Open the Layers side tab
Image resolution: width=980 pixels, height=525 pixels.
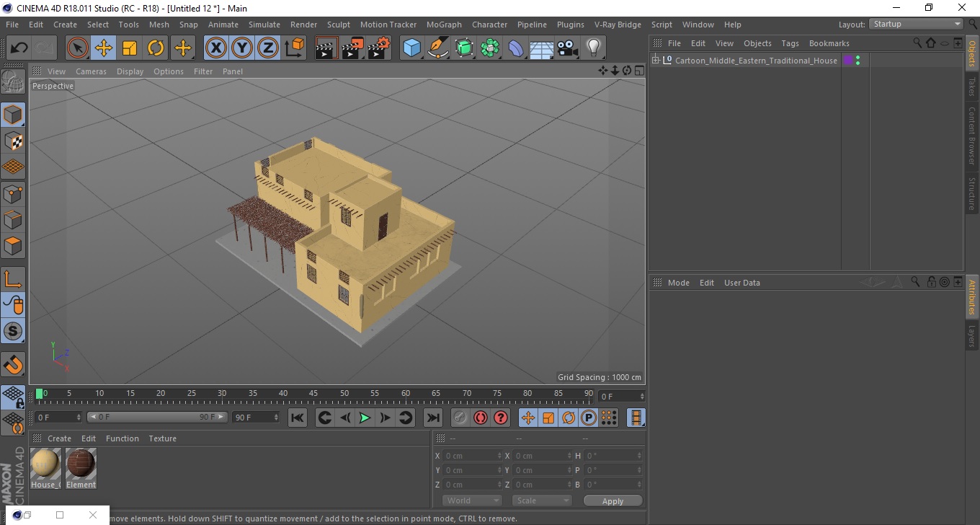tap(972, 335)
